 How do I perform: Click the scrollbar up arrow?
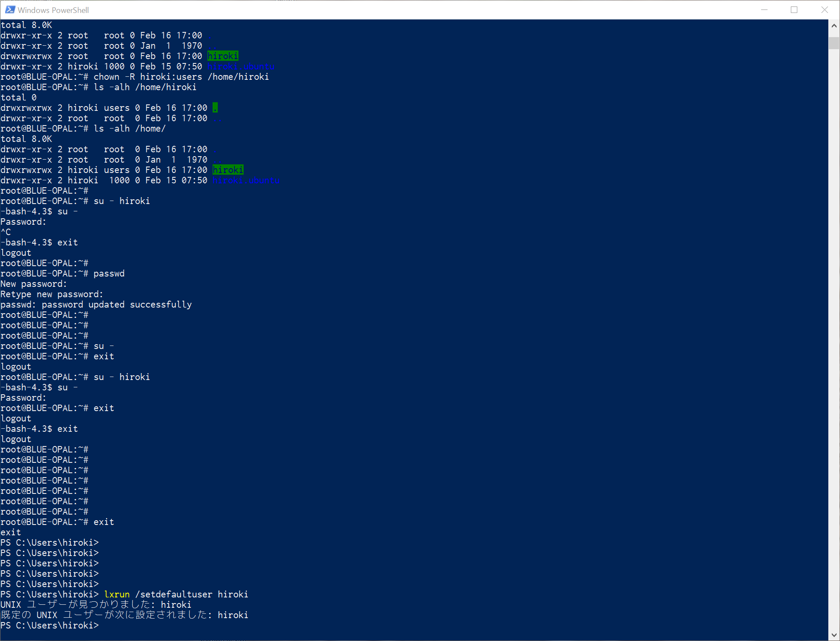tap(834, 25)
